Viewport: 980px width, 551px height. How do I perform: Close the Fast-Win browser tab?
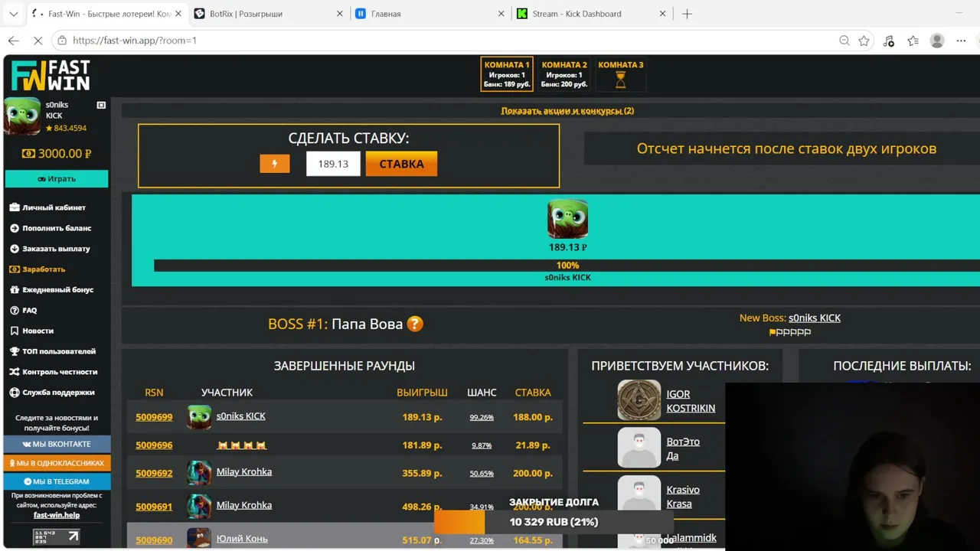(x=178, y=14)
